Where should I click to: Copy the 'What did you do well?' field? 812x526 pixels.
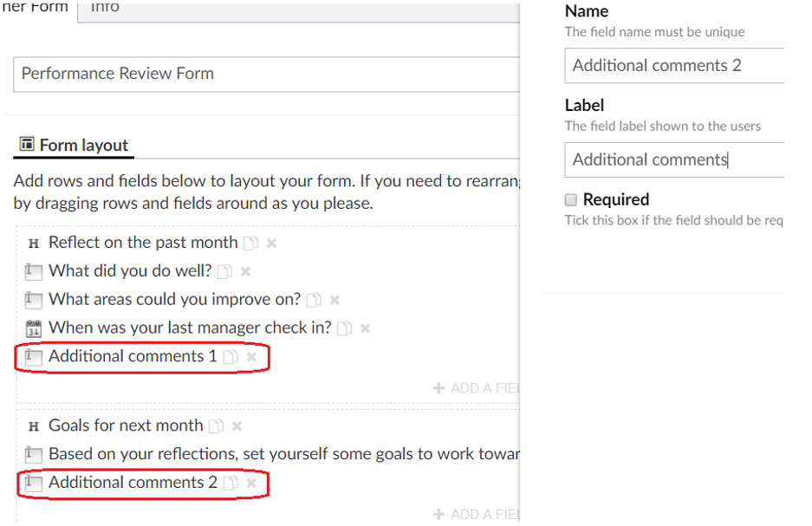[224, 272]
